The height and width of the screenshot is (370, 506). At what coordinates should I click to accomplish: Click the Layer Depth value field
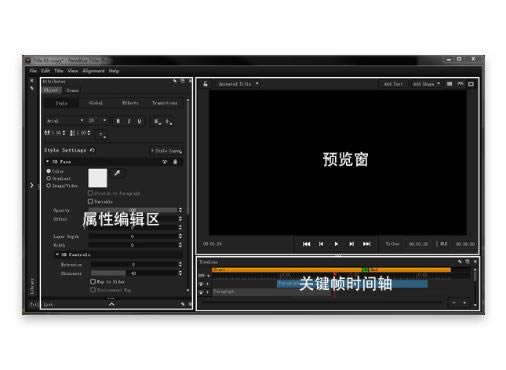pos(133,236)
